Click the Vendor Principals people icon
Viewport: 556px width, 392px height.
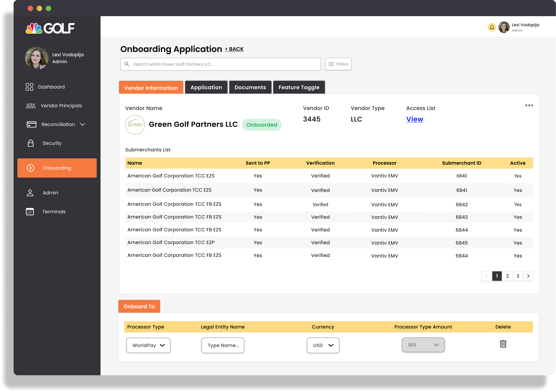click(31, 106)
